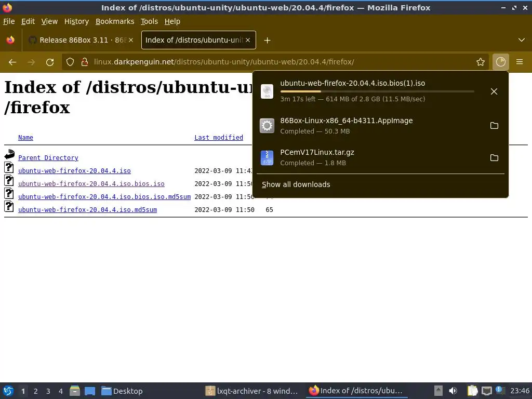The image size is (532, 399).
Task: Click the forward navigation arrow
Action: (31, 62)
